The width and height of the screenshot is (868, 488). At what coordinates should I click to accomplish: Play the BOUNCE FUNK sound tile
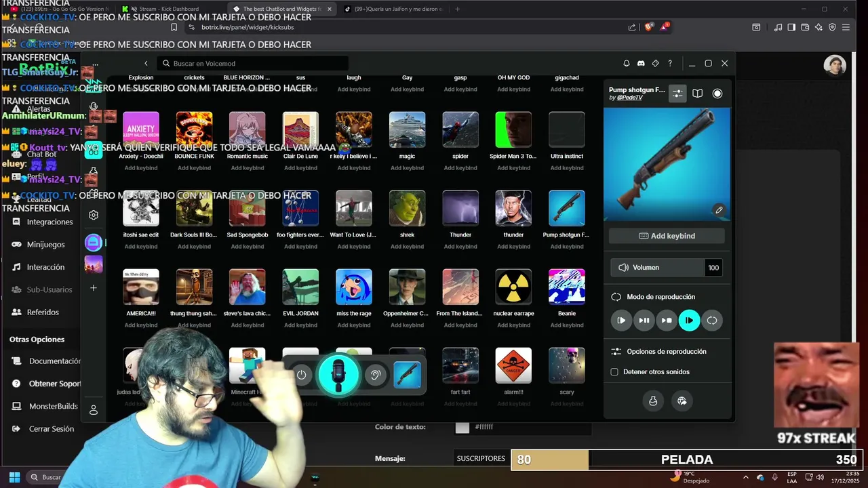194,129
